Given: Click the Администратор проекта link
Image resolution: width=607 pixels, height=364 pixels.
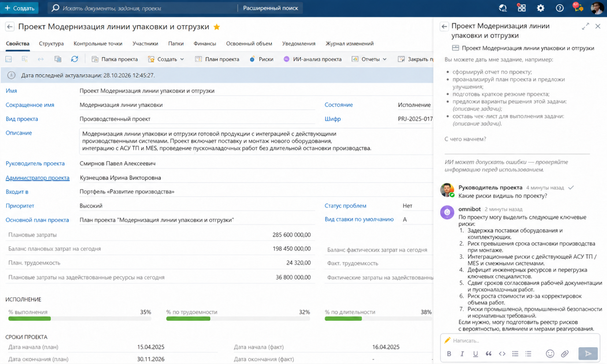Looking at the screenshot, I should pyautogui.click(x=37, y=178).
